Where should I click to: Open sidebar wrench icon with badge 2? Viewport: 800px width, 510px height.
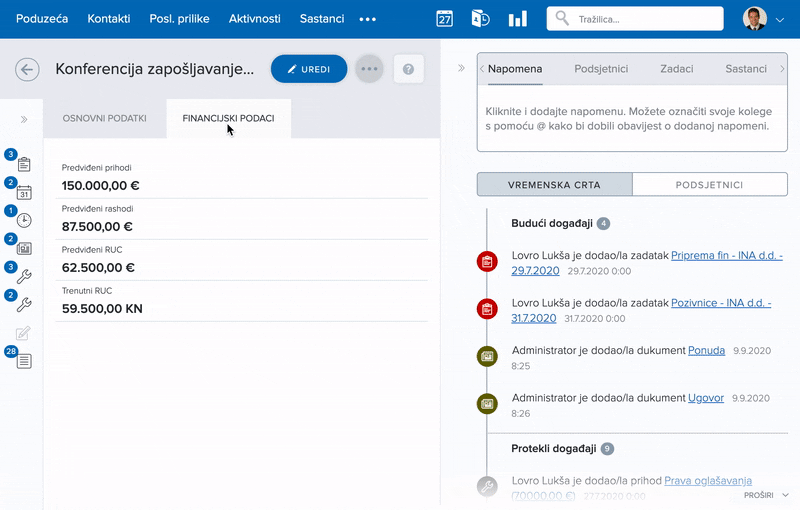[x=24, y=304]
